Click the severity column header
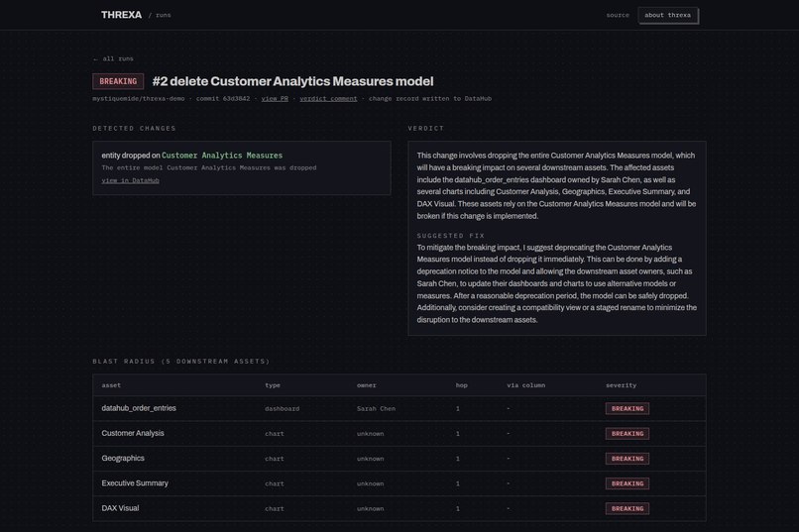The height and width of the screenshot is (532, 799). point(622,385)
